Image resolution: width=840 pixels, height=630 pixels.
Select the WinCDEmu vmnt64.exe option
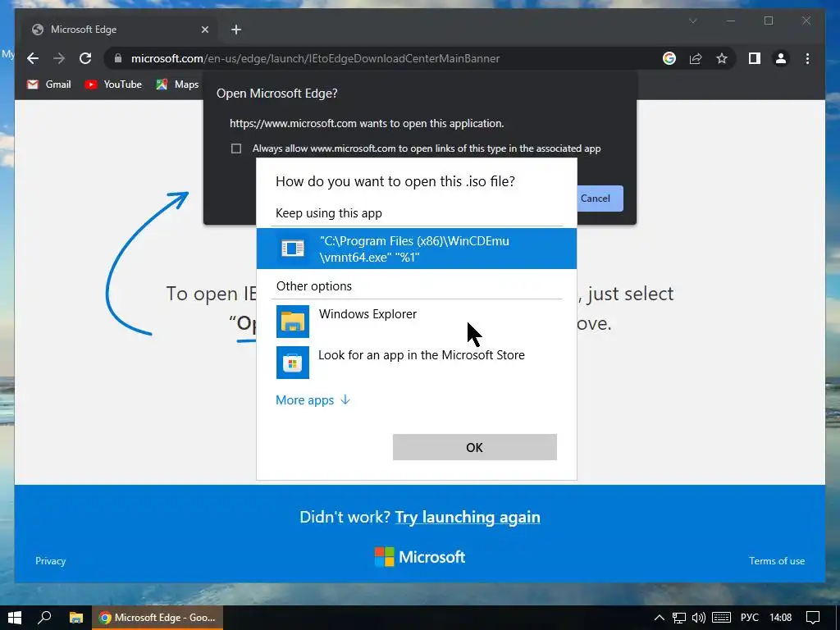(416, 249)
